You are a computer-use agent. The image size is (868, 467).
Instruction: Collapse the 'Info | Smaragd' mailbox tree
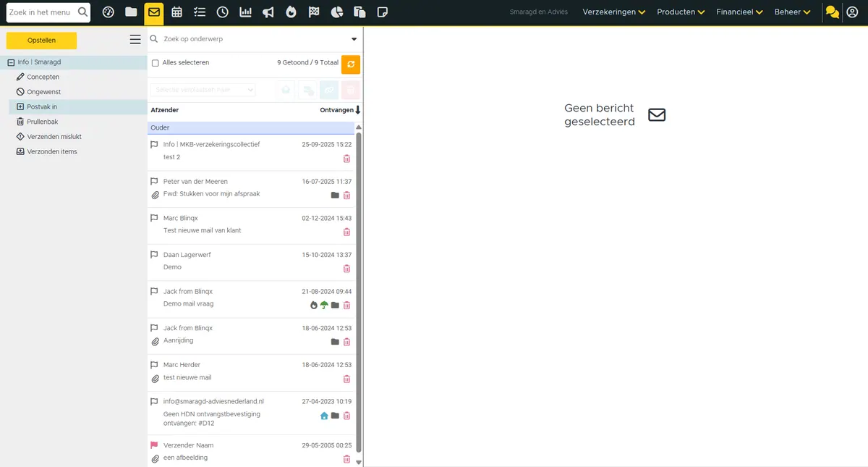point(11,62)
